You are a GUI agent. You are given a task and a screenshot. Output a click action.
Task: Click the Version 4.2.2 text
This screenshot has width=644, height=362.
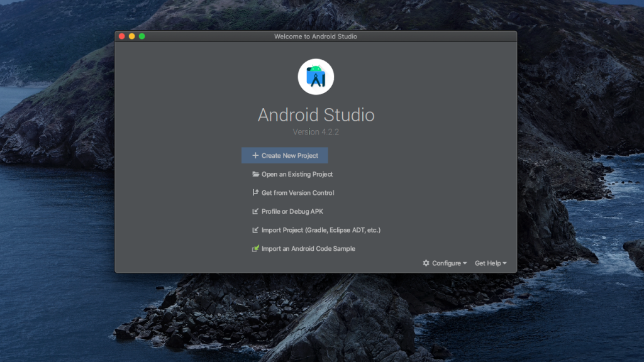(x=316, y=132)
